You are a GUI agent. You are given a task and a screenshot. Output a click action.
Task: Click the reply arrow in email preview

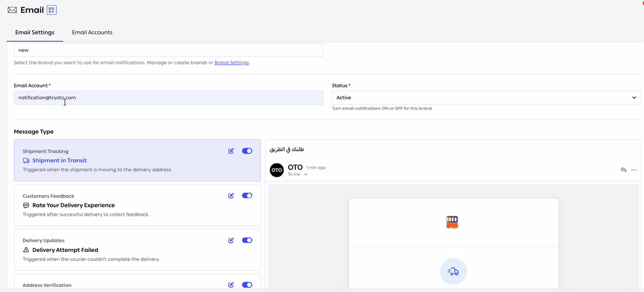coord(623,169)
